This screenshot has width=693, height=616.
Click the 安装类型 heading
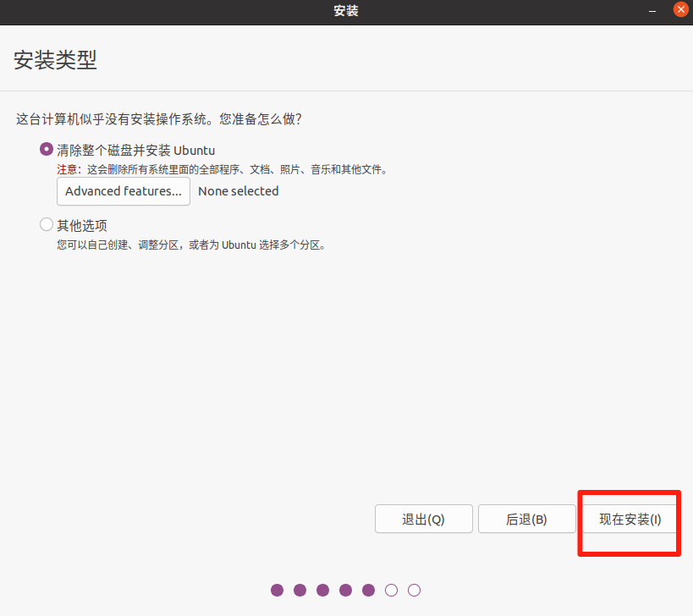[55, 60]
